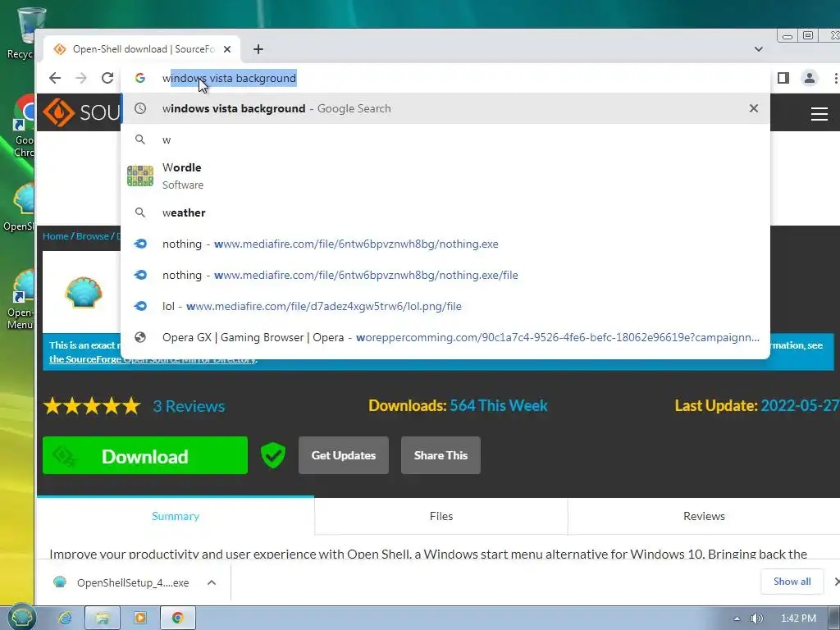The width and height of the screenshot is (840, 630).
Task: Select the windows vista background Google Search suggestion
Action: tap(445, 108)
